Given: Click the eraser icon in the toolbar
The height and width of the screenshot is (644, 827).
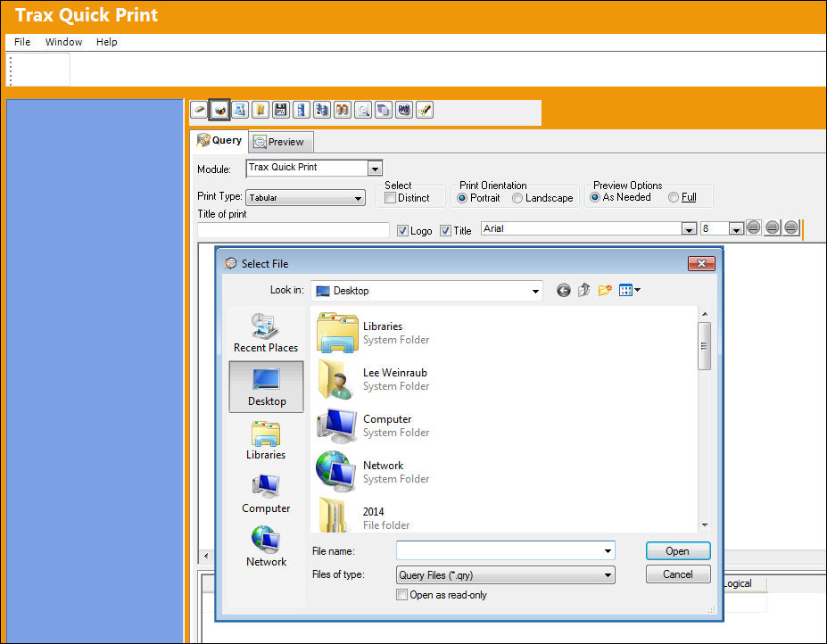Looking at the screenshot, I should coord(199,111).
